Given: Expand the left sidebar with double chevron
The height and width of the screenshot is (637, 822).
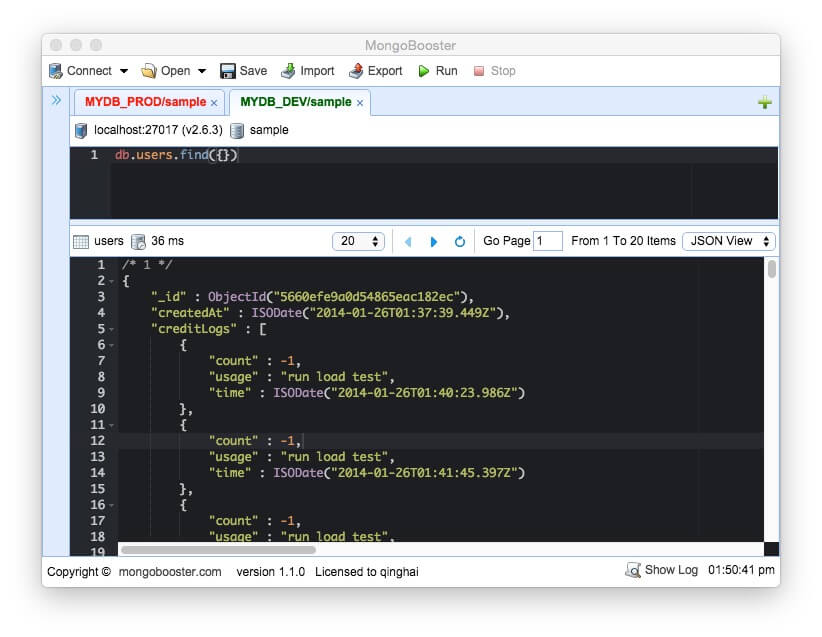Looking at the screenshot, I should point(56,100).
